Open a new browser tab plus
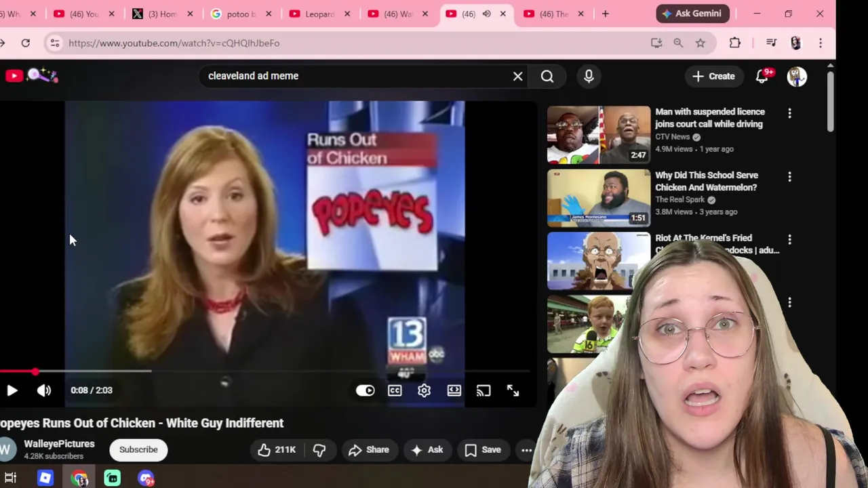Screen dimensions: 868x488 click(x=605, y=14)
